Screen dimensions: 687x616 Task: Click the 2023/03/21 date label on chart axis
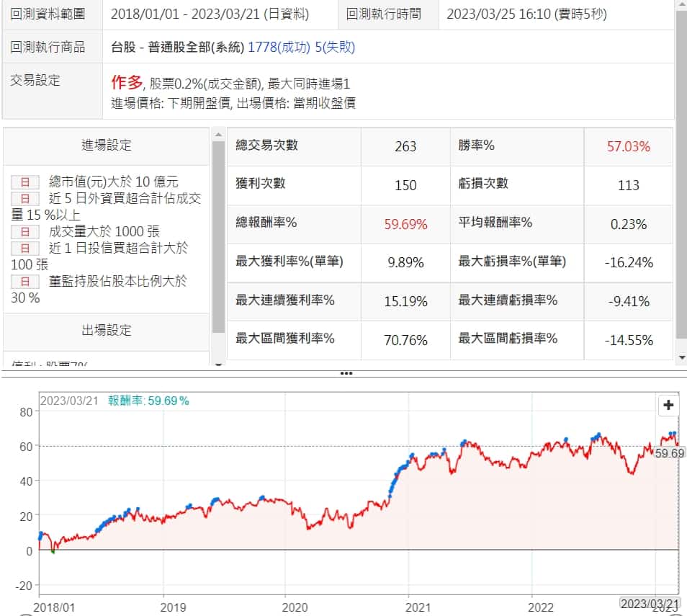(650, 603)
